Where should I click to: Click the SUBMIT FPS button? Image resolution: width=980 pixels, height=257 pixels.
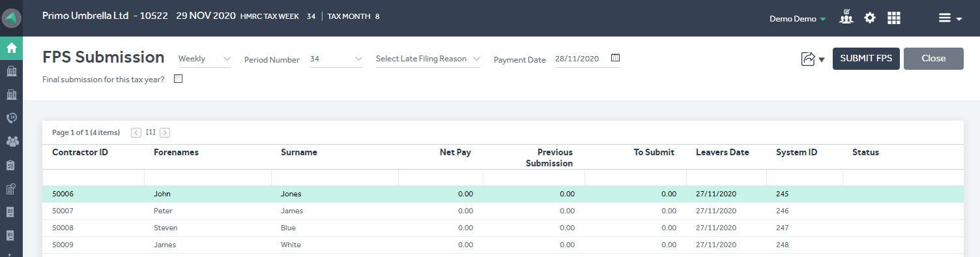click(866, 58)
